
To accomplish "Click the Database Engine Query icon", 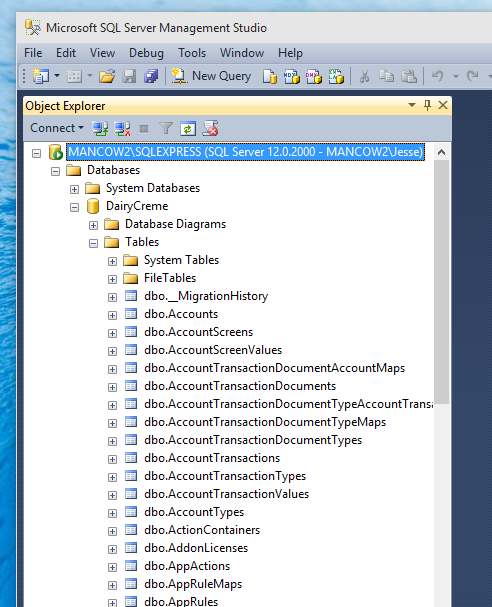I will coord(270,76).
